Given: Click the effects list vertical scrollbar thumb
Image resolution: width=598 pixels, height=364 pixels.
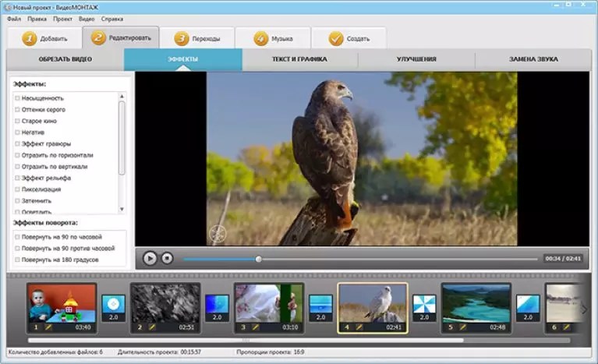Looking at the screenshot, I should (122, 138).
